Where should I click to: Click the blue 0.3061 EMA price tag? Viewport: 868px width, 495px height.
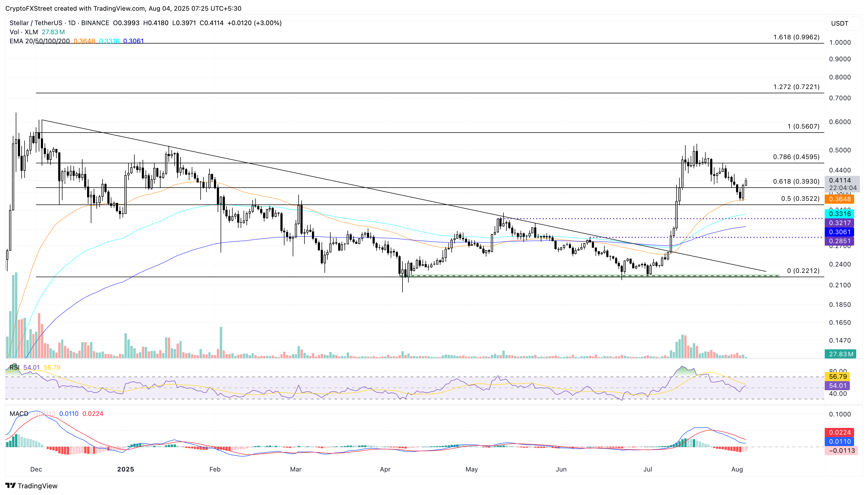[839, 232]
